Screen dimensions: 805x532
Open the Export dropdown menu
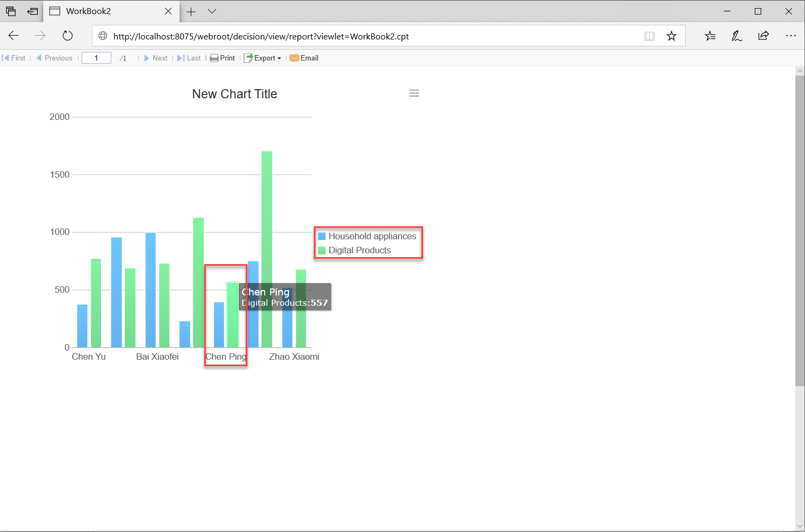(263, 58)
